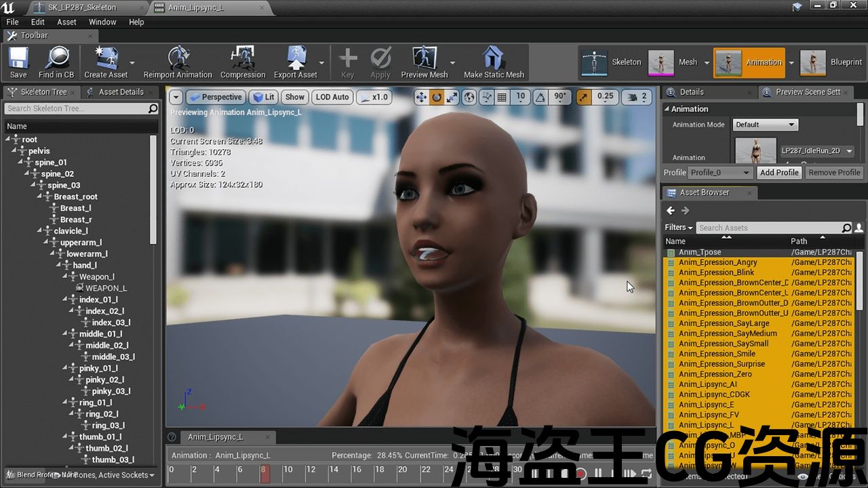Click the Search Skeleton Tree field

76,108
